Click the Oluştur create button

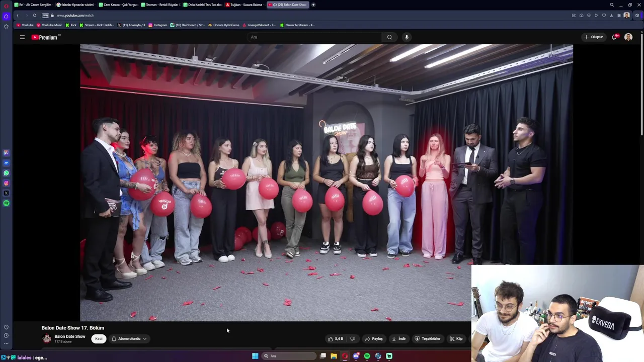pos(594,37)
